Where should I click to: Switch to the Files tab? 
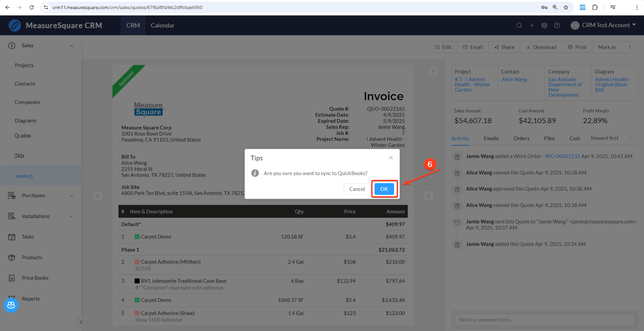[549, 138]
